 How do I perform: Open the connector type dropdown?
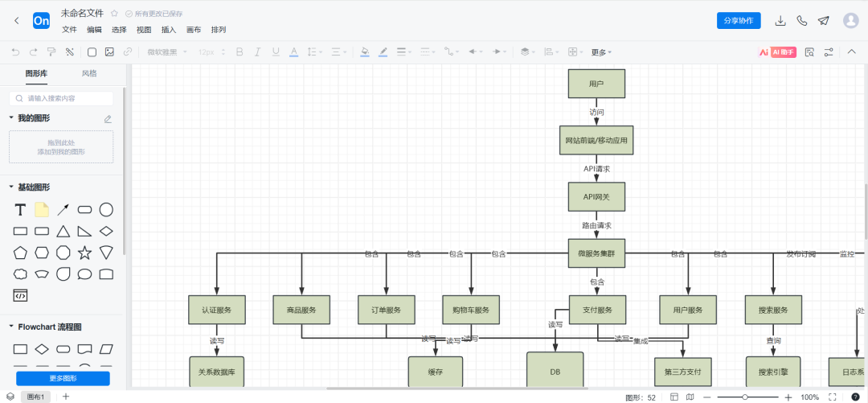click(452, 52)
